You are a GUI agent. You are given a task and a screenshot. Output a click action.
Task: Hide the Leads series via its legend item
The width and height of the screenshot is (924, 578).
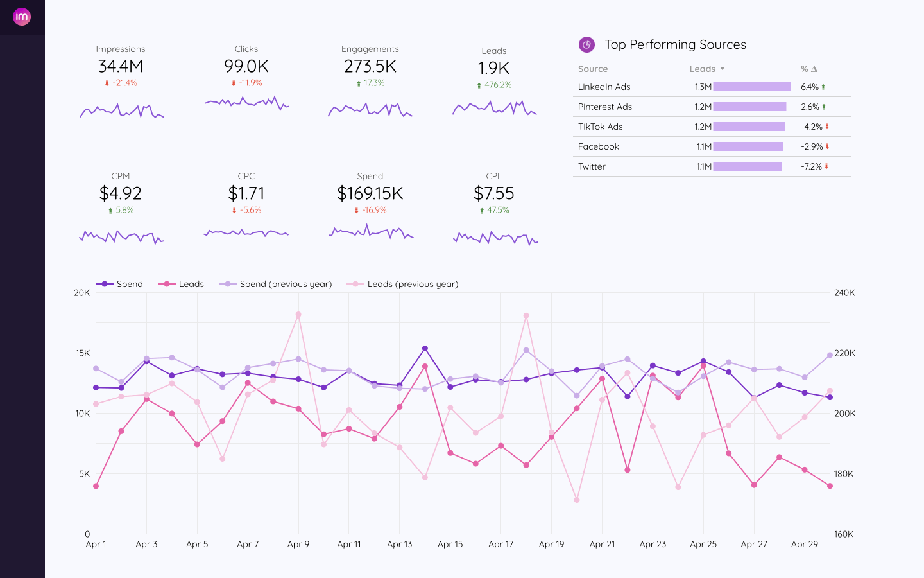pyautogui.click(x=182, y=284)
